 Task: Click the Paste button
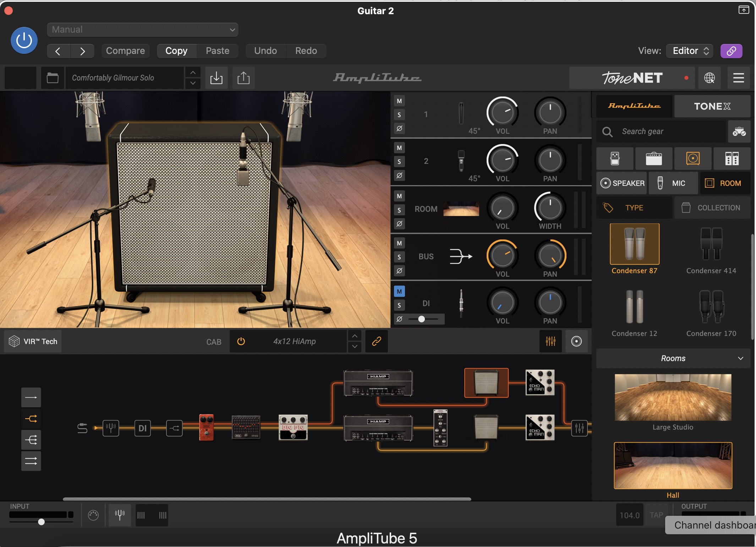tap(218, 51)
